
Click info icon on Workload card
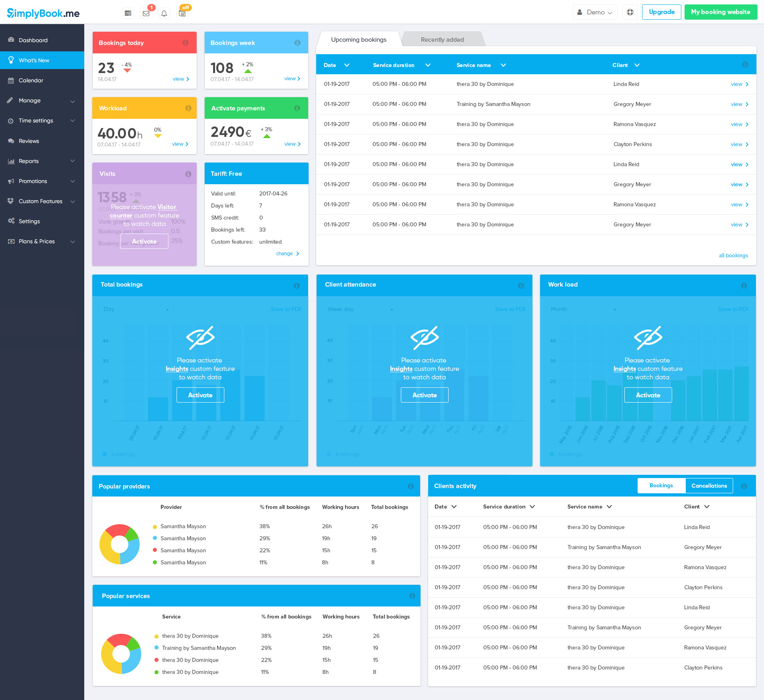188,108
